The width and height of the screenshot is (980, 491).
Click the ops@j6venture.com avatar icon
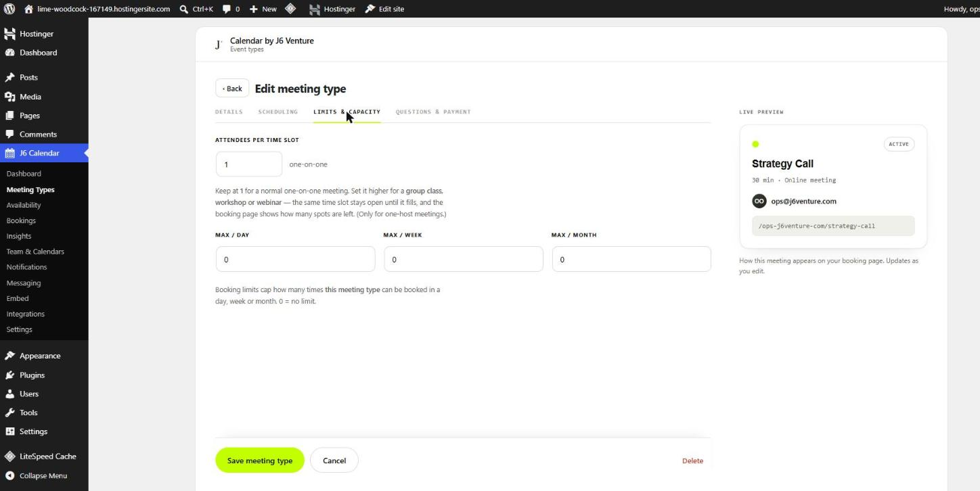point(759,201)
